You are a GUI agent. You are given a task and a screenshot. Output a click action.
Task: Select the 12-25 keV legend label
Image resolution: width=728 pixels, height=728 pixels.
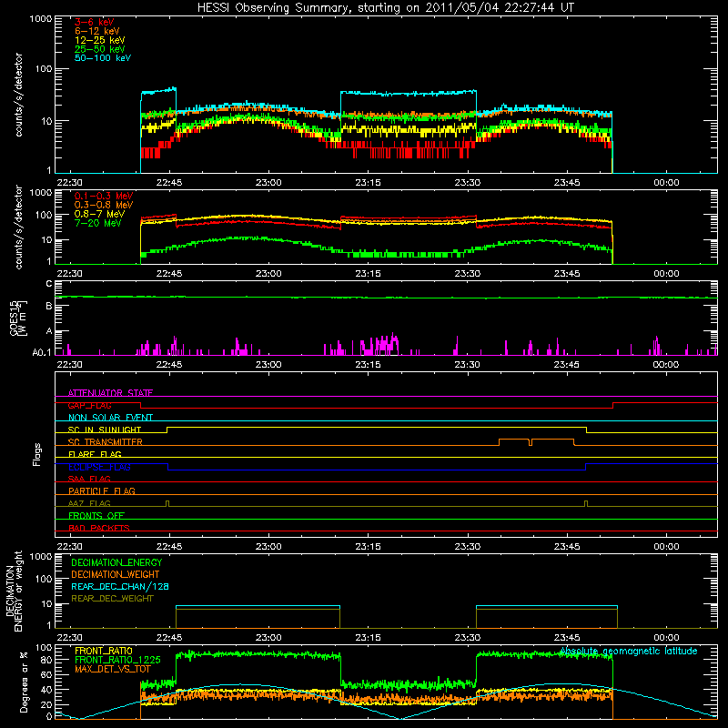click(x=100, y=40)
